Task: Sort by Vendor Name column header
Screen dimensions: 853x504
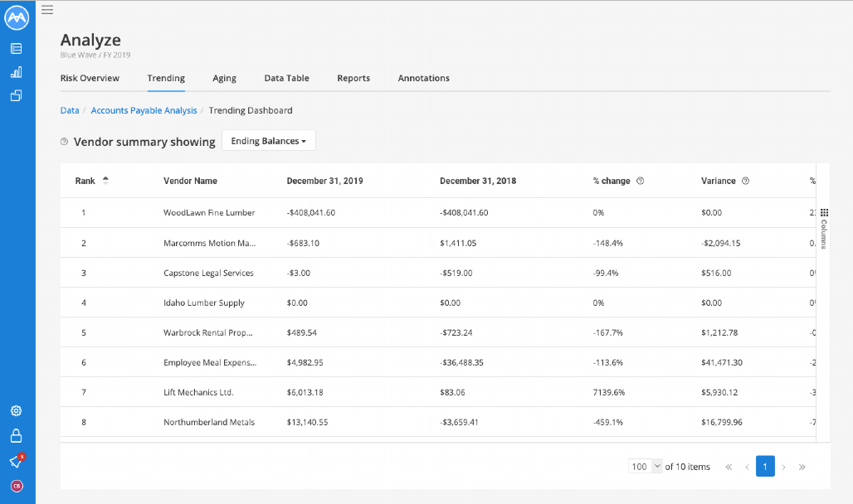Action: [x=190, y=181]
